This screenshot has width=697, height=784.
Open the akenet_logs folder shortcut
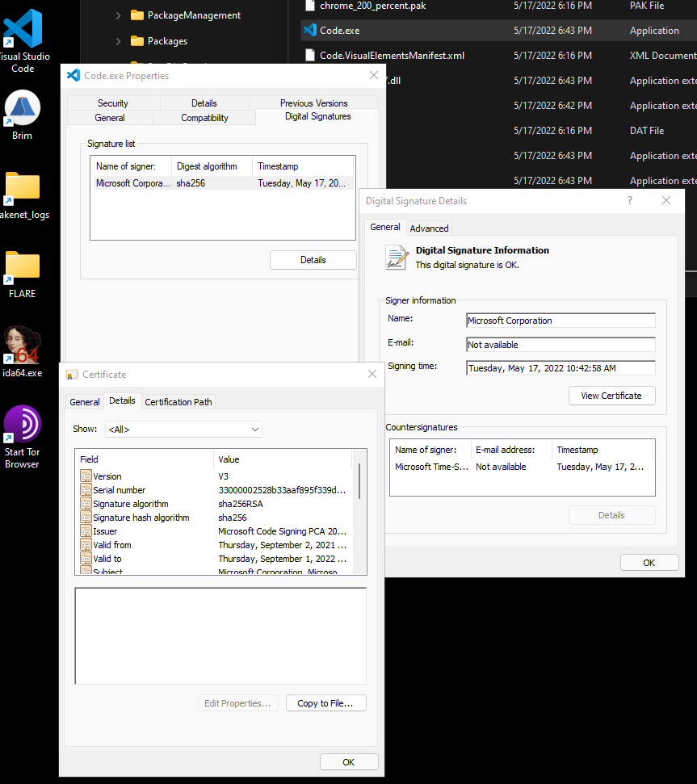point(23,195)
